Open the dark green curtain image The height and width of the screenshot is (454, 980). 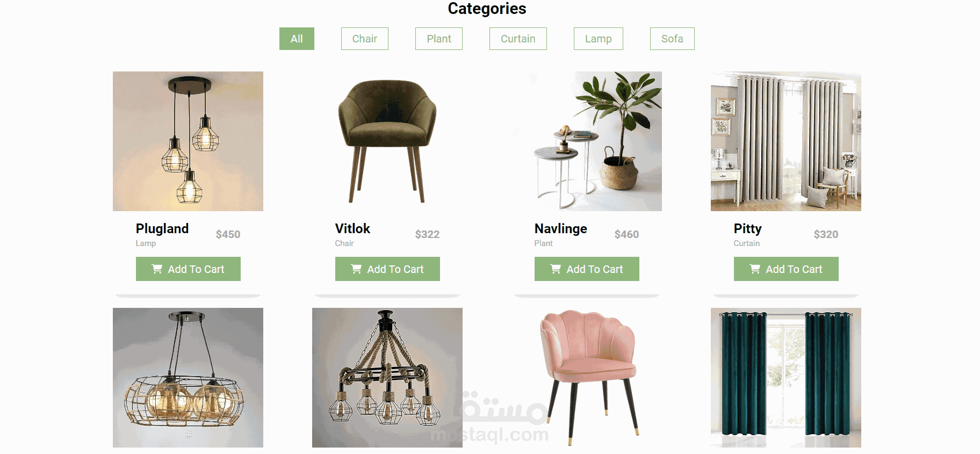pos(786,378)
